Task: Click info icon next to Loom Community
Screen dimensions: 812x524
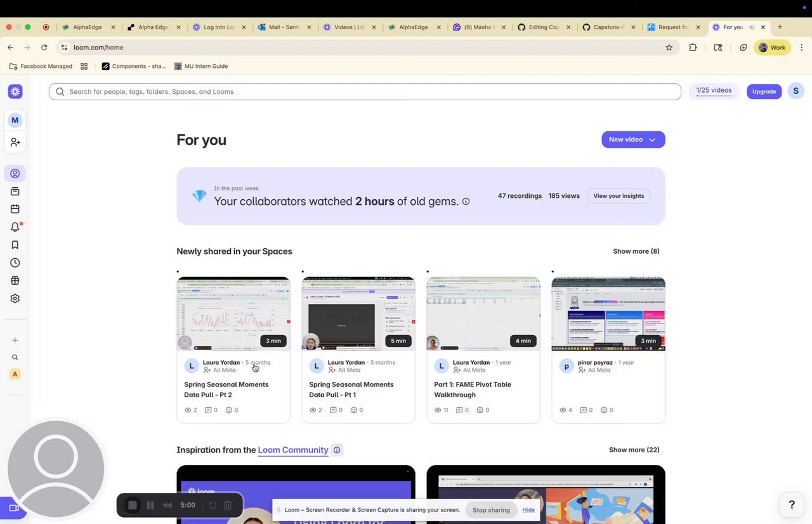Action: click(x=337, y=450)
